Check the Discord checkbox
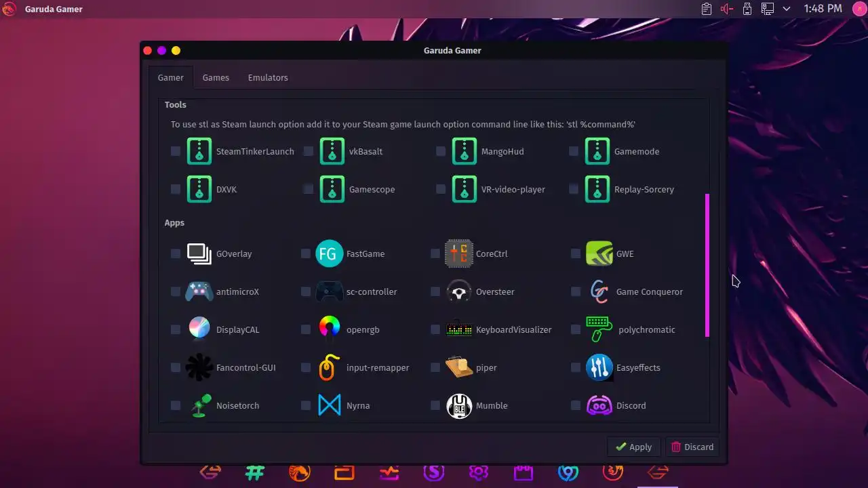 tap(576, 405)
